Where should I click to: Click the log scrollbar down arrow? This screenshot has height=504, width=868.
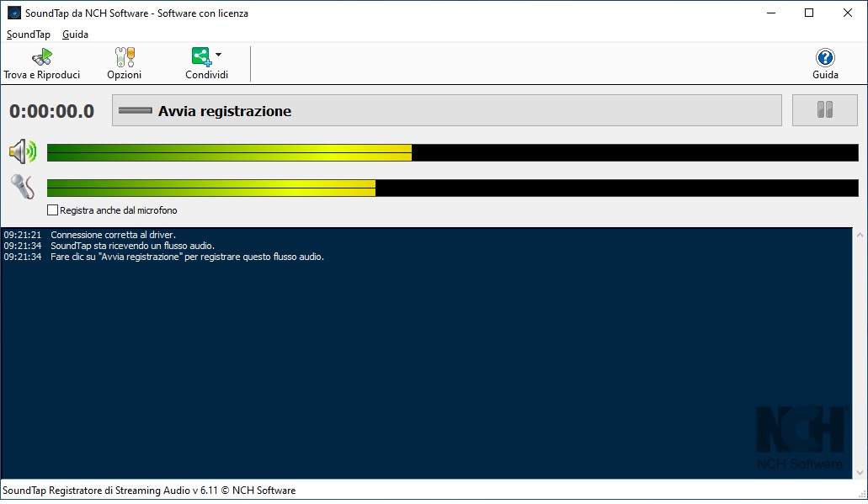pyautogui.click(x=860, y=473)
